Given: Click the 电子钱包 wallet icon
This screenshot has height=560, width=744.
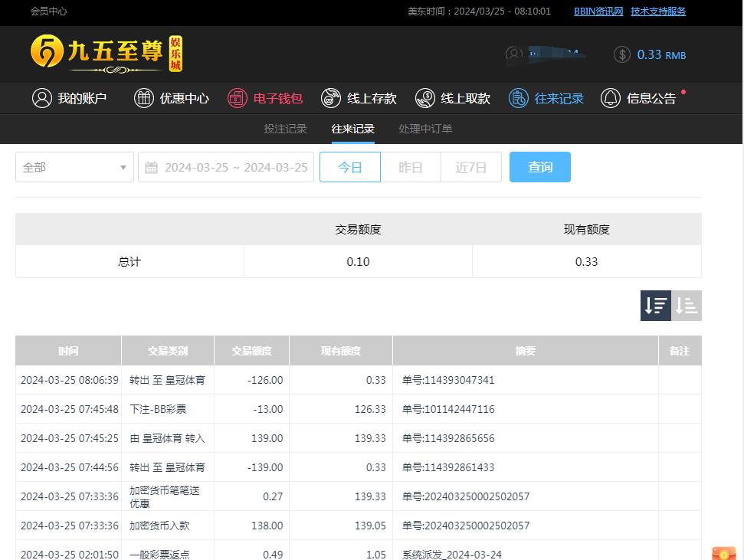Looking at the screenshot, I should coord(238,98).
